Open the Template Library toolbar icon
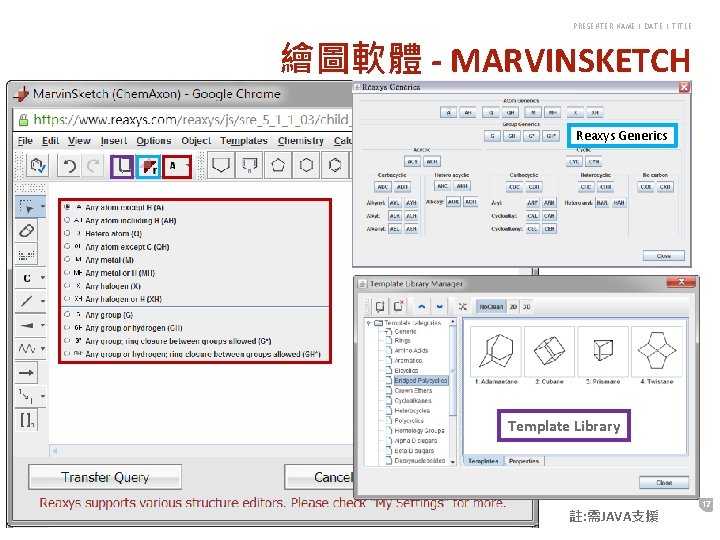Image resolution: width=720 pixels, height=540 pixels. tap(122, 166)
